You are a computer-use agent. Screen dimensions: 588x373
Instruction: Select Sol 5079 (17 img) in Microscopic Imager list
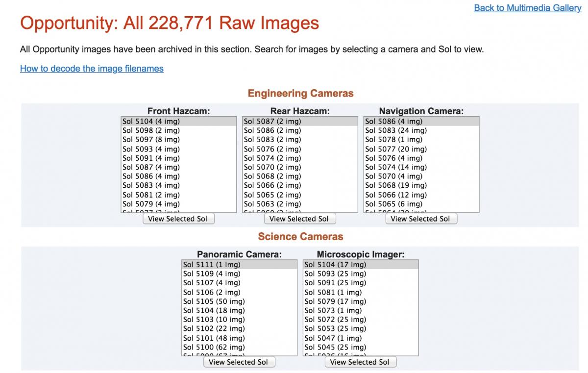[361, 301]
